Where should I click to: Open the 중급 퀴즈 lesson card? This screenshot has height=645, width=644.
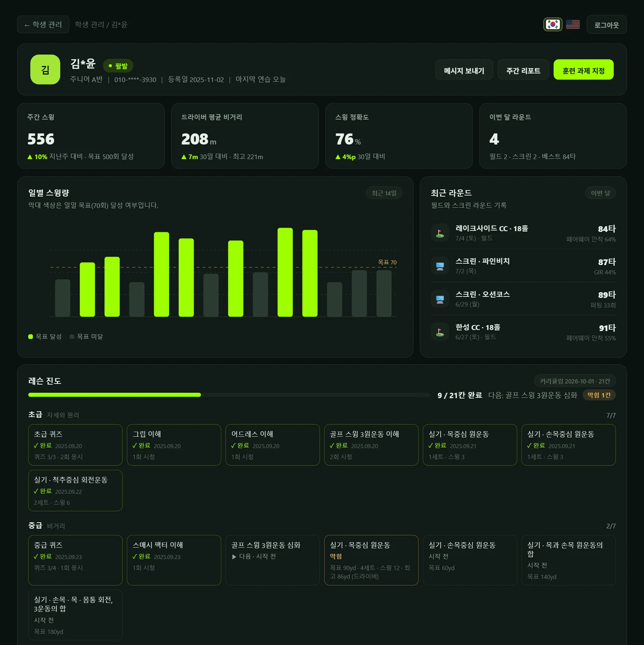[75, 560]
